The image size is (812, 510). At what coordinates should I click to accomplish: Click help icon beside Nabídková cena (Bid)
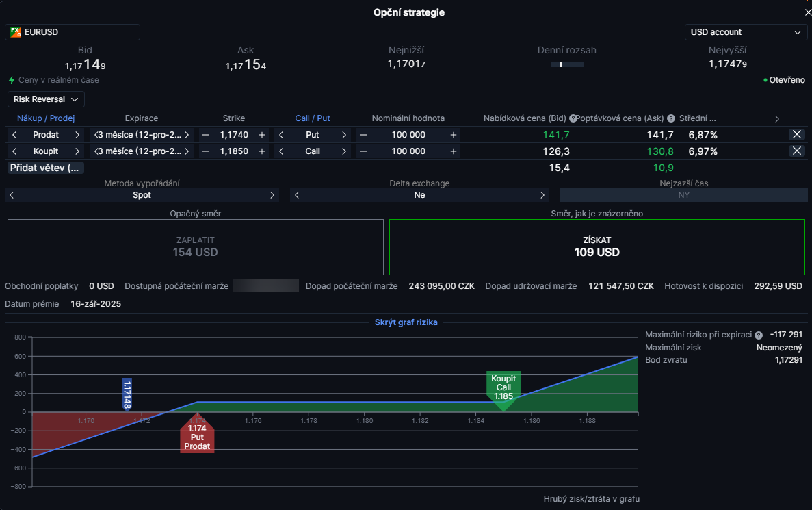click(573, 118)
